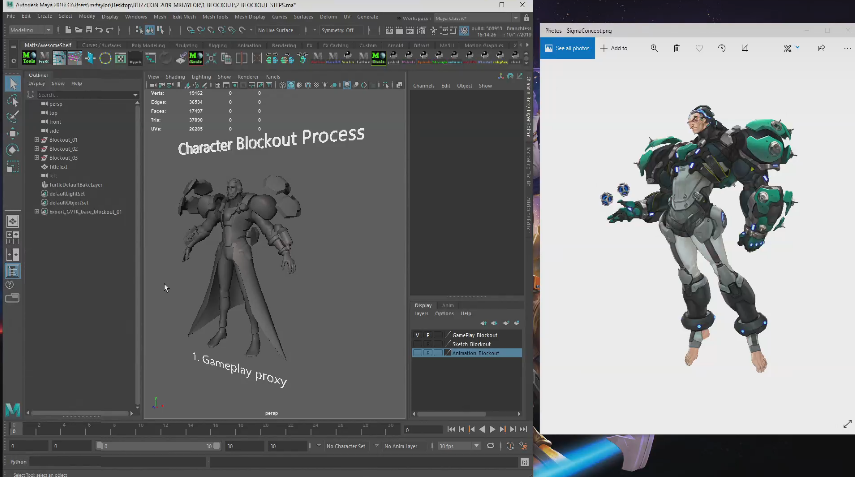
Task: Click the first green M Tools shelf icon
Action: (x=29, y=58)
